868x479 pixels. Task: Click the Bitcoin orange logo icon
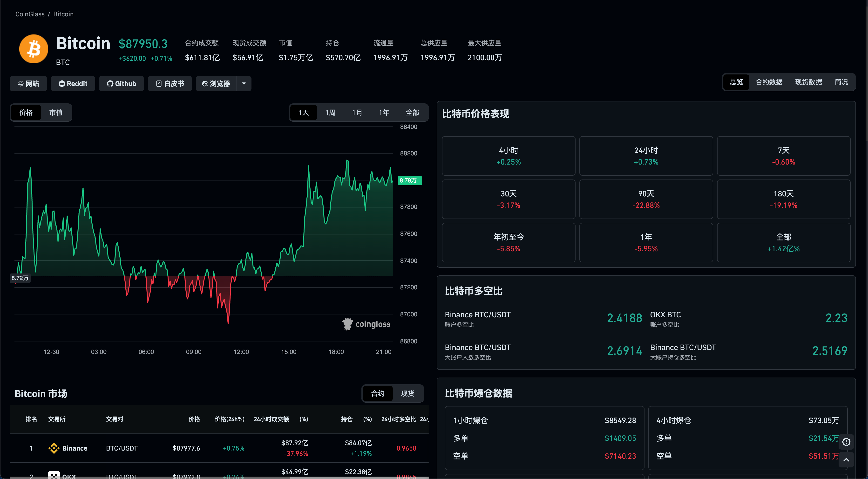tap(33, 49)
